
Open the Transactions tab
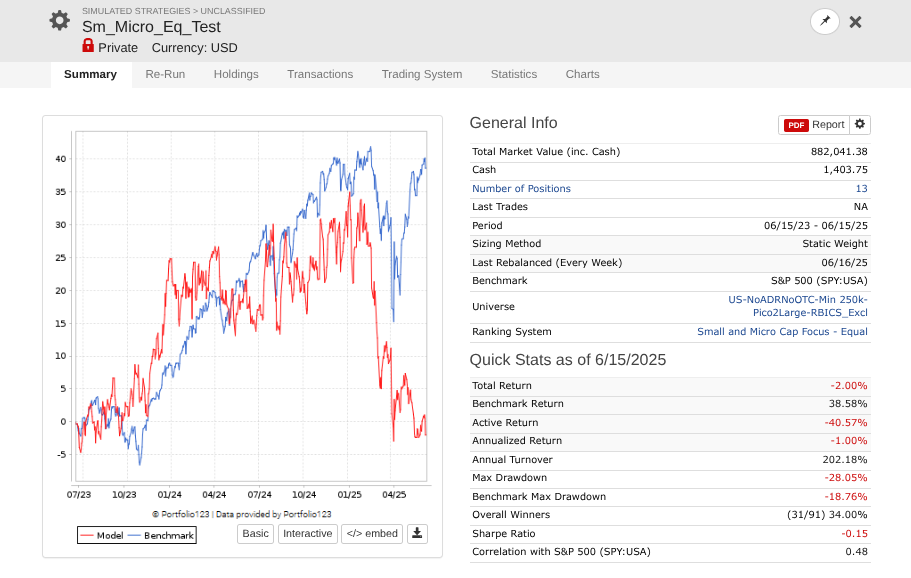tap(320, 74)
